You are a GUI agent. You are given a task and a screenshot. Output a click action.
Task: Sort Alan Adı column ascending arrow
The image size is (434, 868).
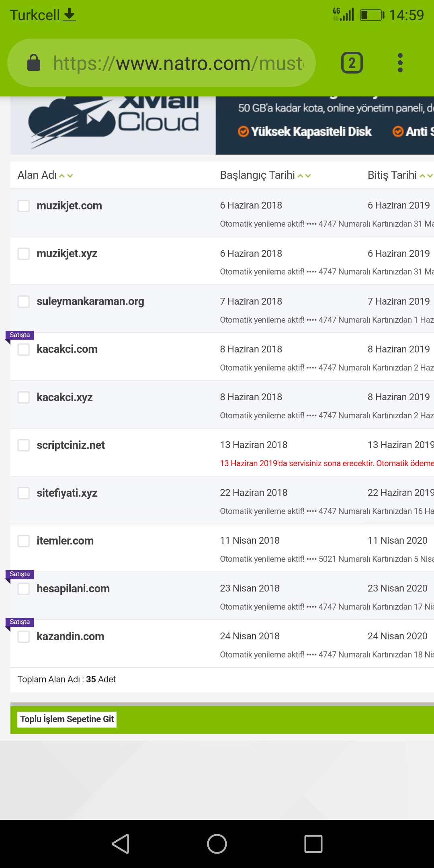click(62, 176)
